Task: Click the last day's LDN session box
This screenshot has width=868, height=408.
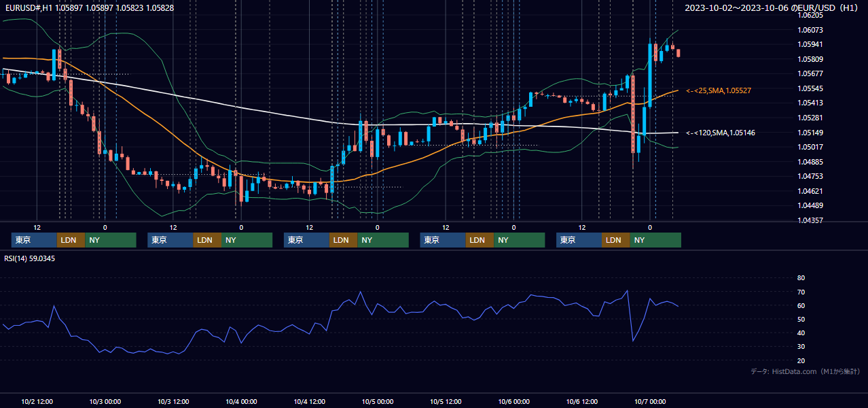Action: [x=615, y=240]
